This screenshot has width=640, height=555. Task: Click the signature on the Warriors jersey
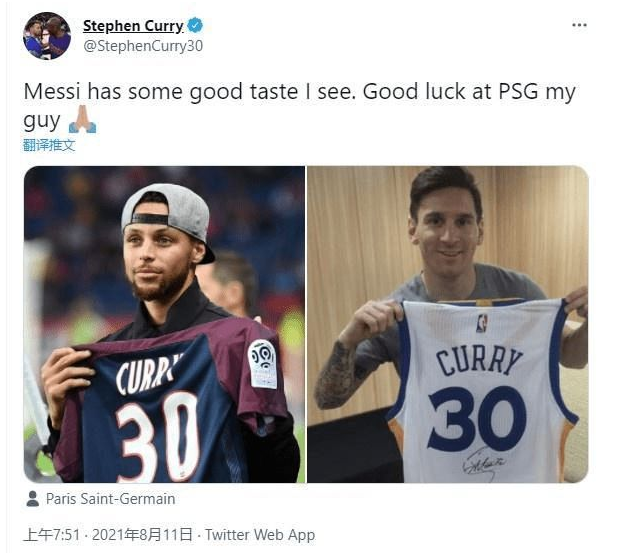pyautogui.click(x=484, y=463)
